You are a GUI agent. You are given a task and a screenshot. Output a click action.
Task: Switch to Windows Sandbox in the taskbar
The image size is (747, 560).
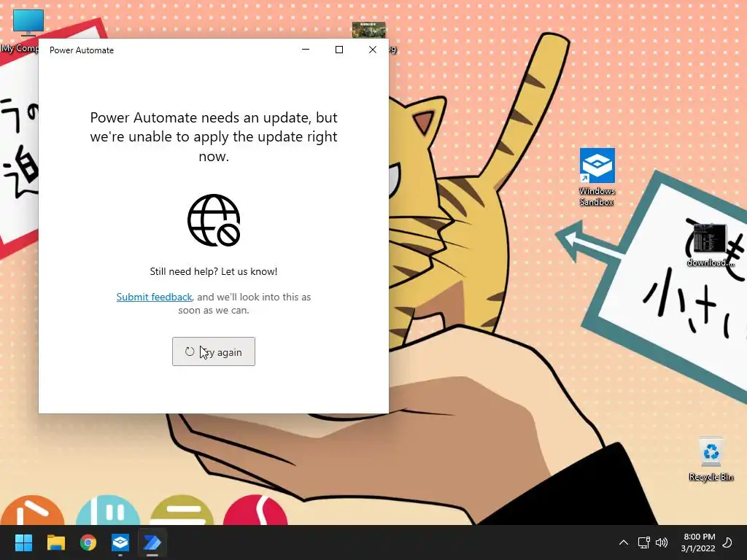click(120, 542)
